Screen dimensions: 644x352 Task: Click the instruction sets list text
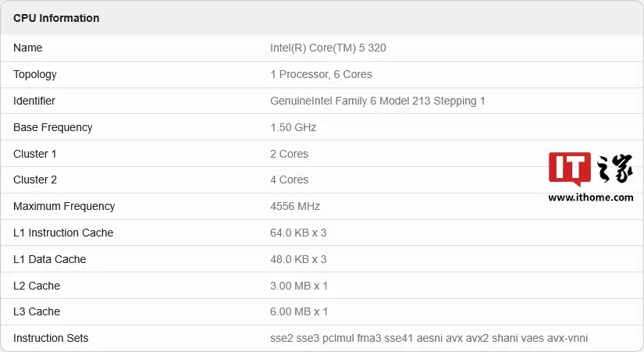429,338
